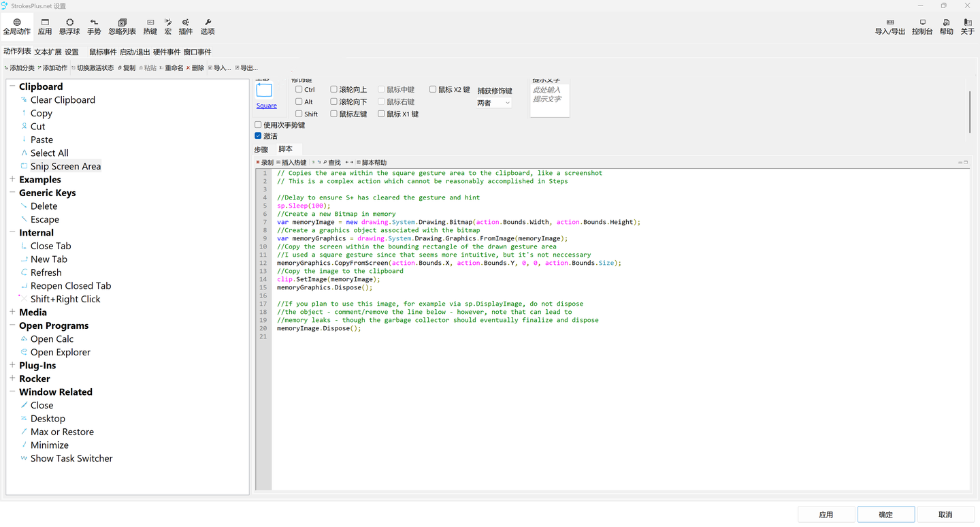Screen dimensions: 980x527
Task: Enable the 鼠标 X1 键 checkbox
Action: (x=381, y=114)
